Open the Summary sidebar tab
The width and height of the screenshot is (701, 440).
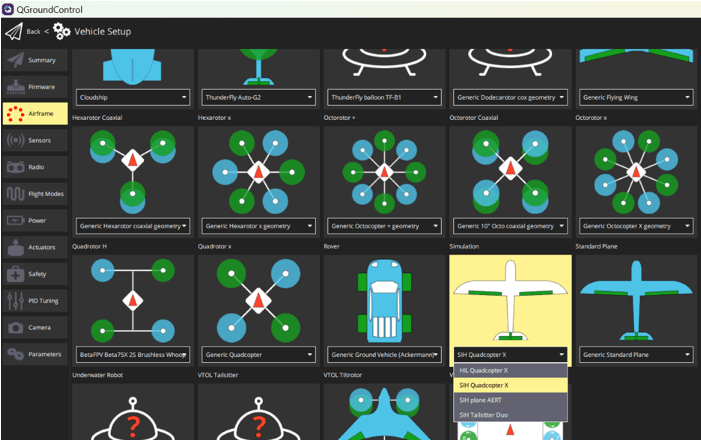coord(35,60)
